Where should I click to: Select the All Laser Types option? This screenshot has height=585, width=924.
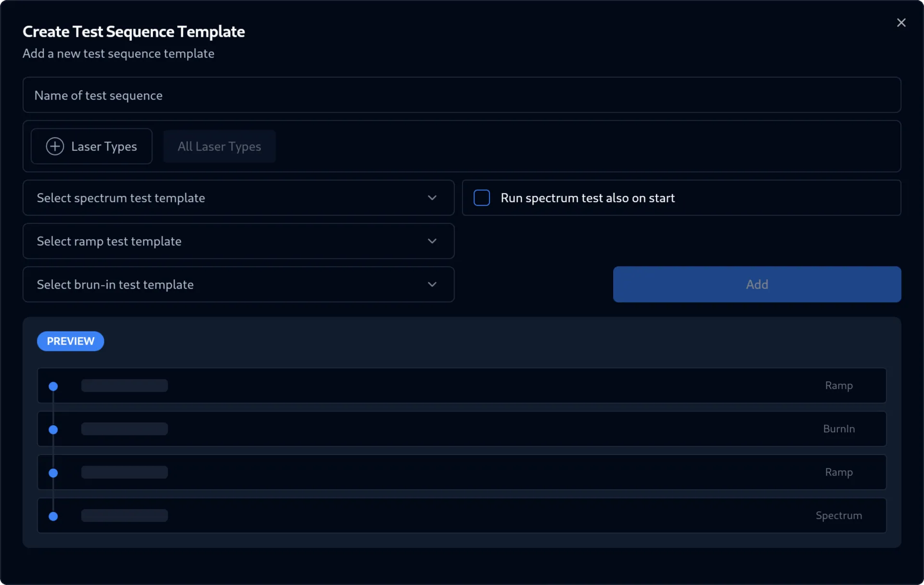tap(219, 146)
